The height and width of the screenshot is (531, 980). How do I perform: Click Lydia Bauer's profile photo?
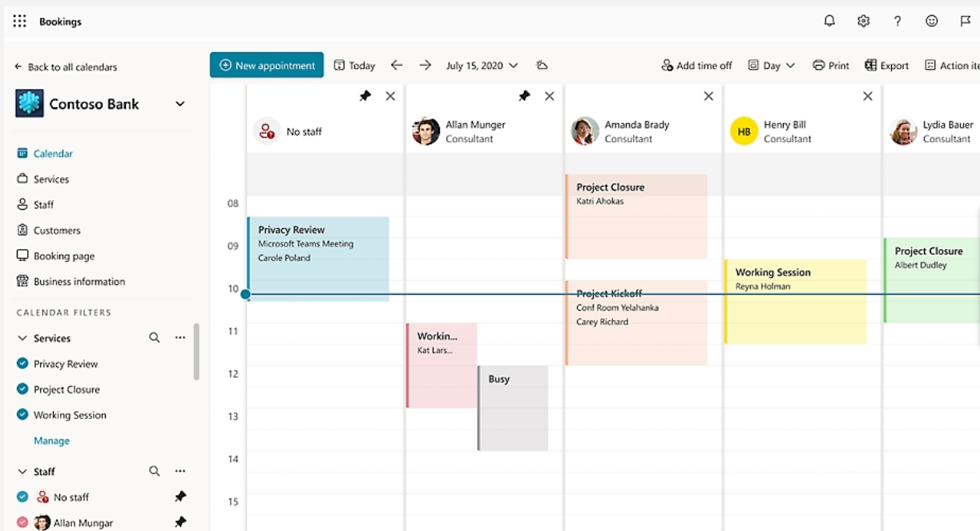[903, 131]
